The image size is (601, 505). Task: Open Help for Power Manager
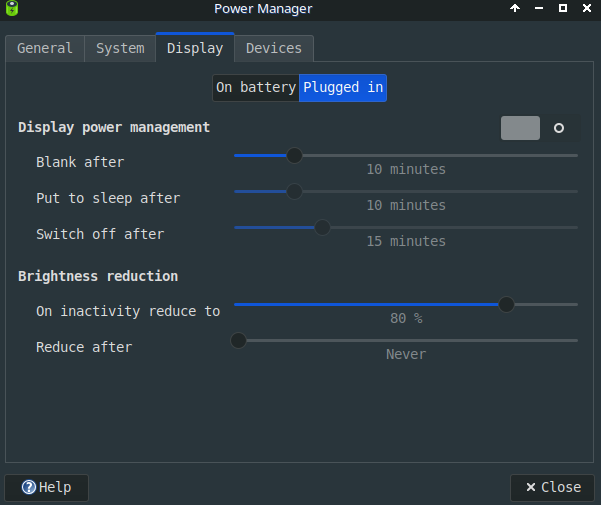(46, 487)
